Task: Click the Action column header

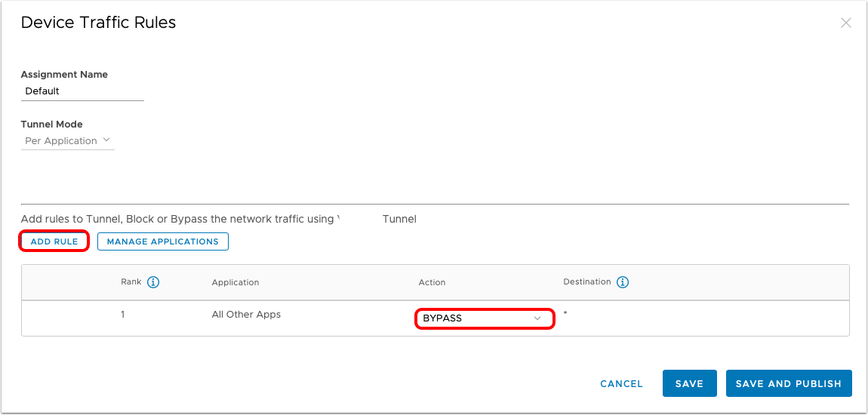Action: point(432,282)
